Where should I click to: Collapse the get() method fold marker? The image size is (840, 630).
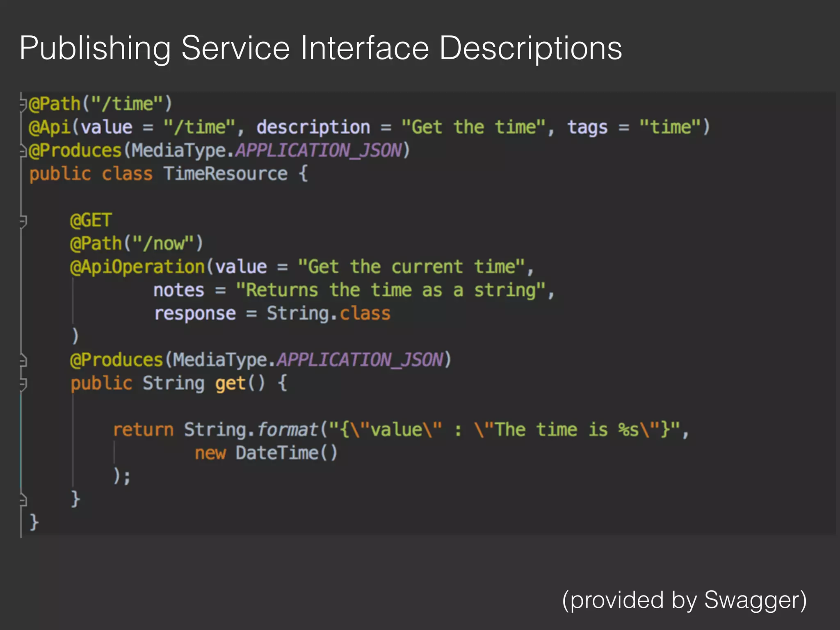point(23,384)
